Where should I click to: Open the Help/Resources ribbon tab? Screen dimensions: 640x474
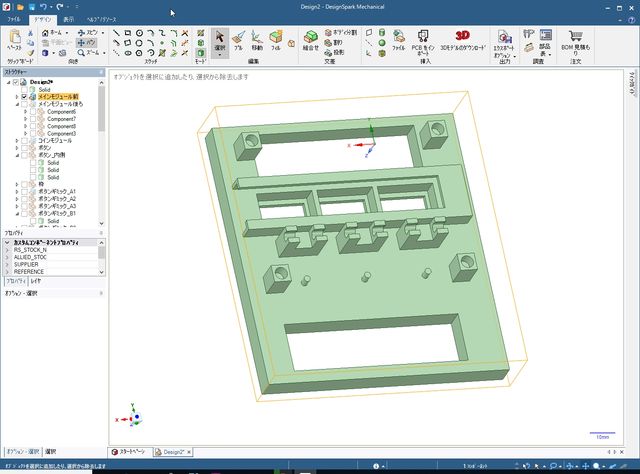102,19
